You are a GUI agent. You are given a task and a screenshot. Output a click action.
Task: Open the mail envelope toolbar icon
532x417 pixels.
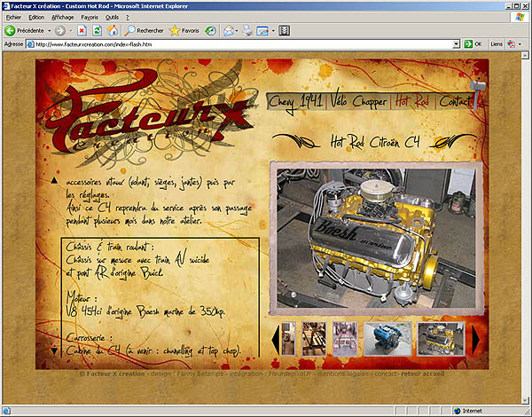(x=229, y=30)
